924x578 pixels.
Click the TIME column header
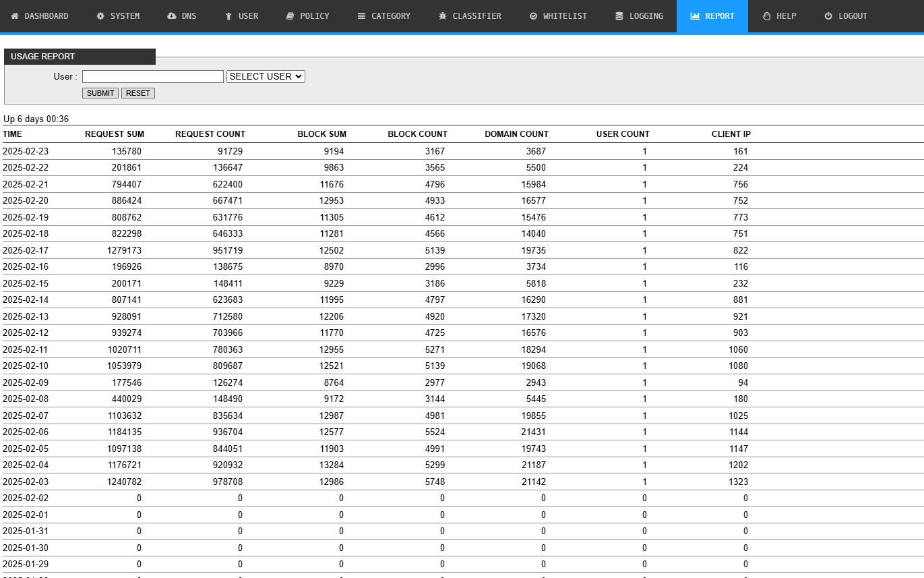[x=13, y=134]
